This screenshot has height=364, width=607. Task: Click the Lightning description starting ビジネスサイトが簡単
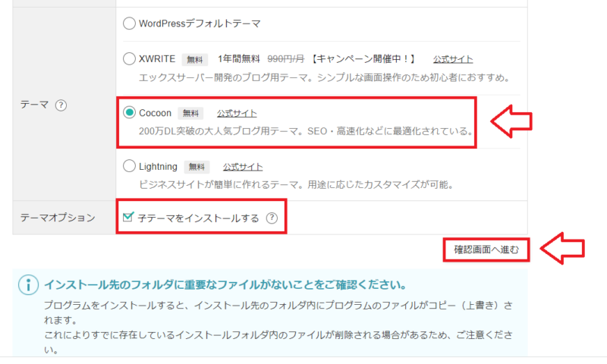[x=296, y=184]
